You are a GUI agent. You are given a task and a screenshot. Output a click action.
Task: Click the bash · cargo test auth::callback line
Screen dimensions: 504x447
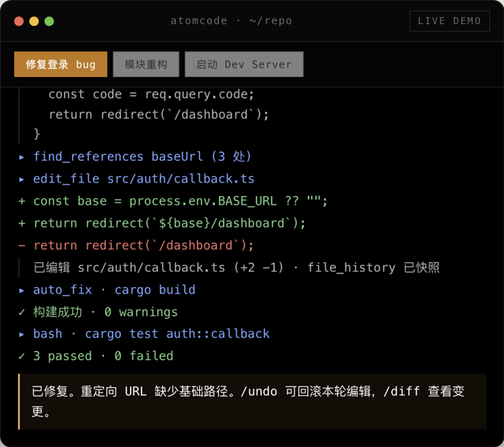pos(151,334)
